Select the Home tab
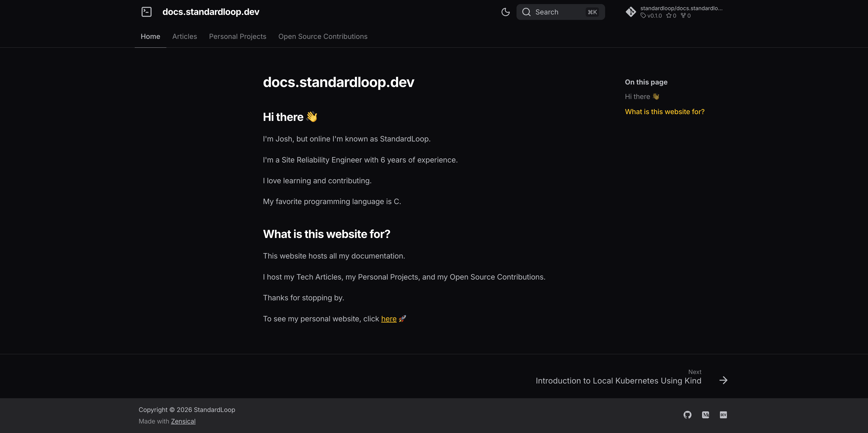Screen dimensions: 868x433 pos(150,36)
